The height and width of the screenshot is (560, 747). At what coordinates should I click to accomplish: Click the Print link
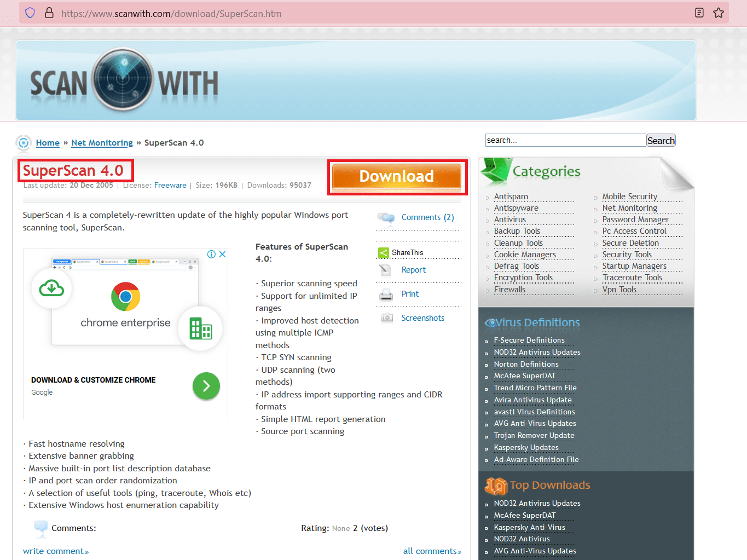pos(410,294)
